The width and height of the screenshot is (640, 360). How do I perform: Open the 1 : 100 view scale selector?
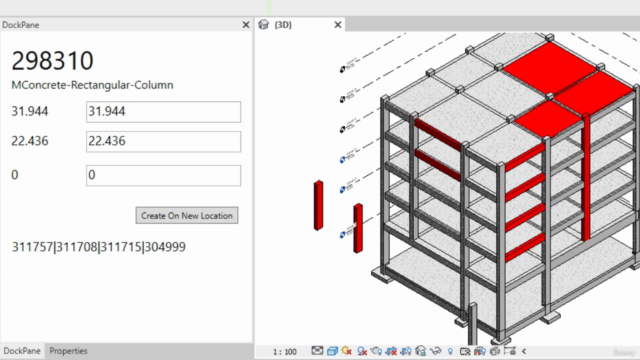pos(284,351)
